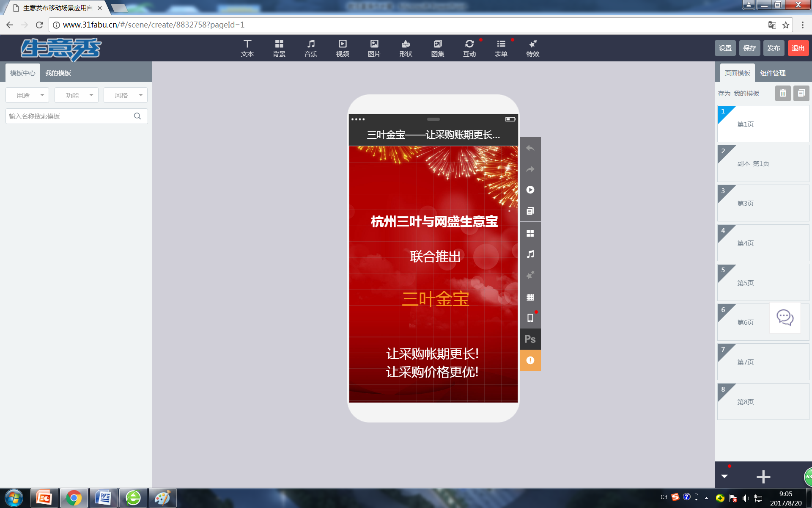The width and height of the screenshot is (812, 508).
Task: Open the chat support bubble
Action: [x=785, y=317]
